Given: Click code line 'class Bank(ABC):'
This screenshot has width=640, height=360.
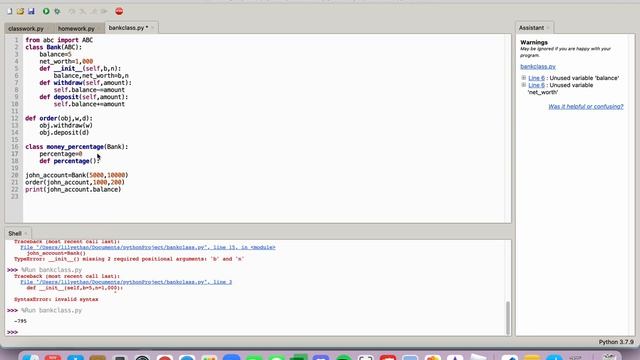Looking at the screenshot, I should (53, 47).
